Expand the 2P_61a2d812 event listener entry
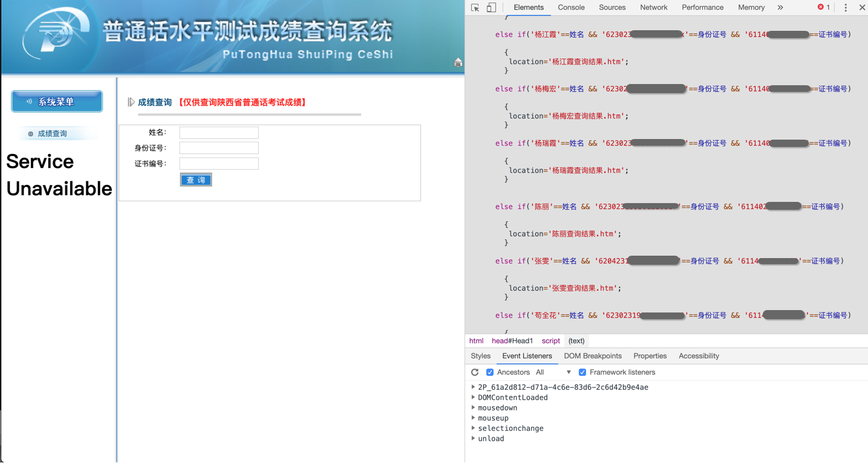This screenshot has width=868, height=463. coord(473,387)
